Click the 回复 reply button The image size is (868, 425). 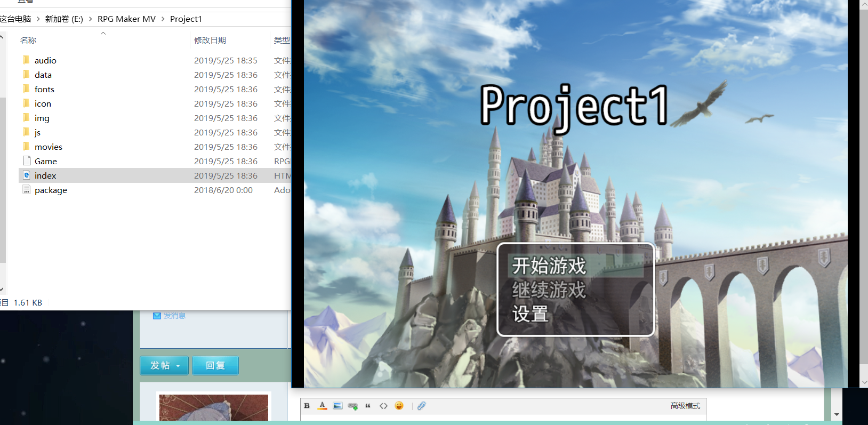click(x=215, y=365)
